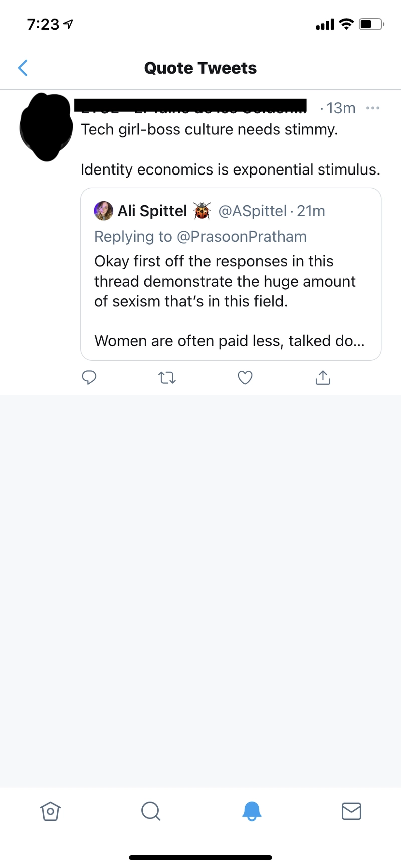Open the Search tab magnifier
401x868 pixels.
click(x=151, y=811)
